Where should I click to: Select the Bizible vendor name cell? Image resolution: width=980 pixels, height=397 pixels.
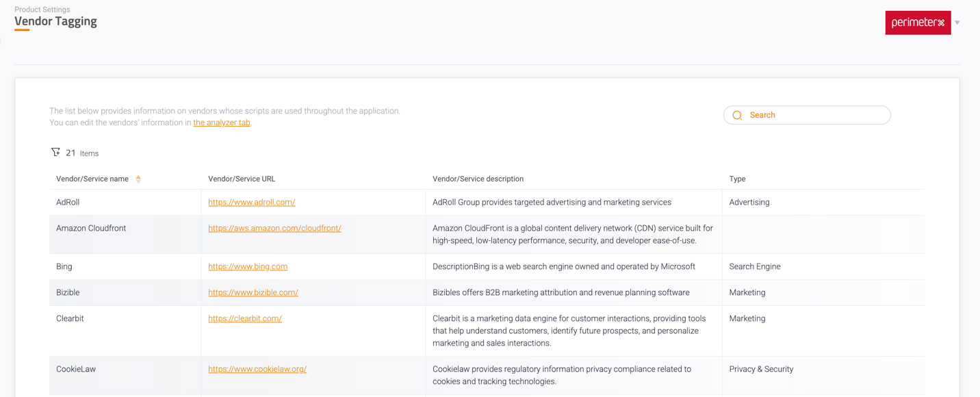point(68,293)
